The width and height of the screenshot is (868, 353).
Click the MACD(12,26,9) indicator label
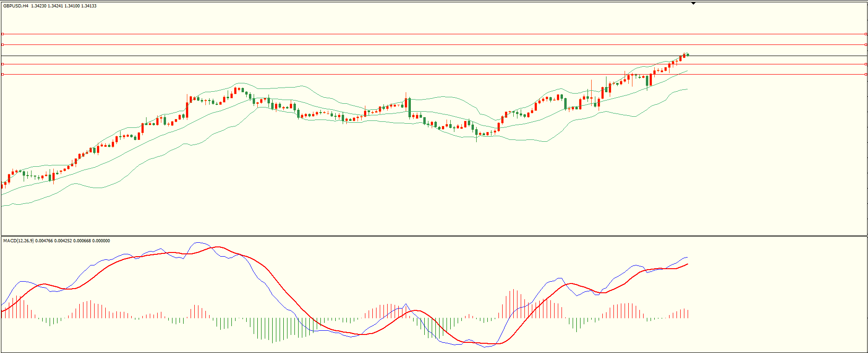(19, 241)
